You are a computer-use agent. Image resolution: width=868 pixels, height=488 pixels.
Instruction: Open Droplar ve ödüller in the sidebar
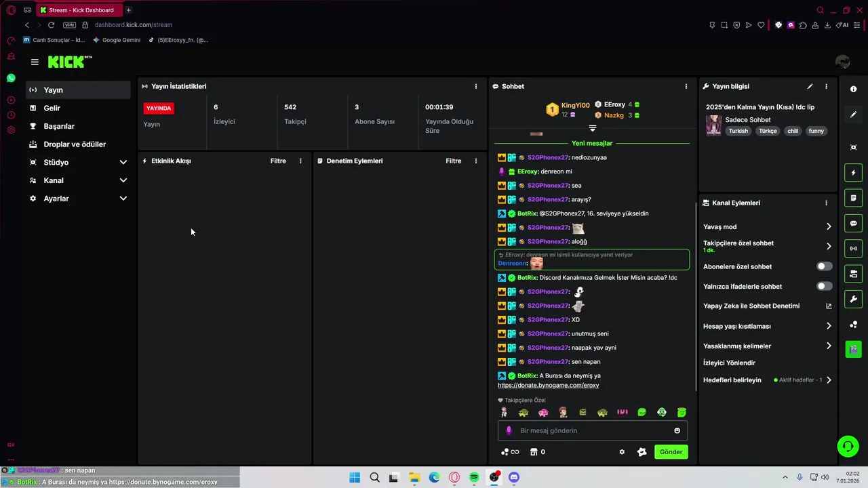tap(78, 144)
